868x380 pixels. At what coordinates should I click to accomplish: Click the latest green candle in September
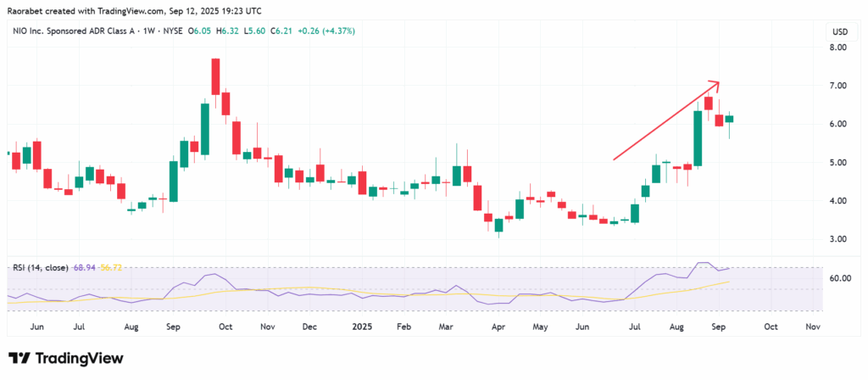pyautogui.click(x=729, y=119)
